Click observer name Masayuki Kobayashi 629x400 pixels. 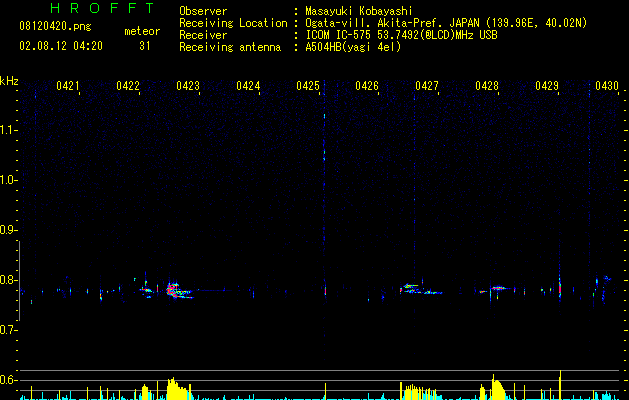[359, 11]
